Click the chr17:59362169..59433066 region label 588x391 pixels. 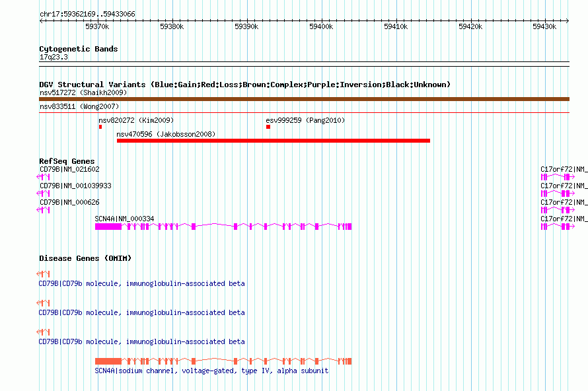[87, 14]
